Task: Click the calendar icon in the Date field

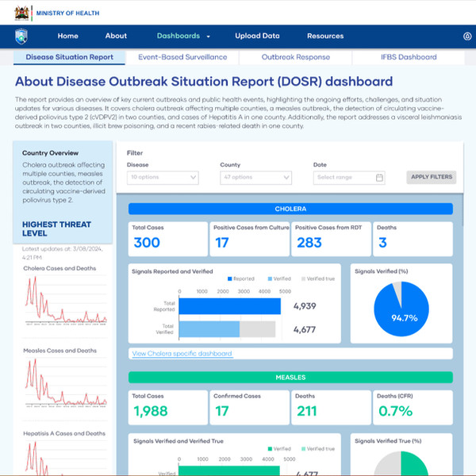Action: point(379,178)
